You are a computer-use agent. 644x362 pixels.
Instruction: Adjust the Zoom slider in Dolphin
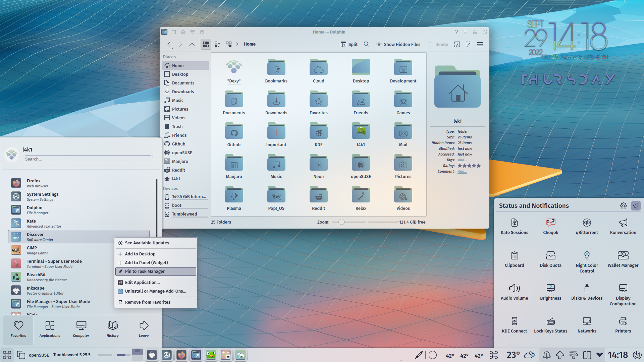(349, 222)
